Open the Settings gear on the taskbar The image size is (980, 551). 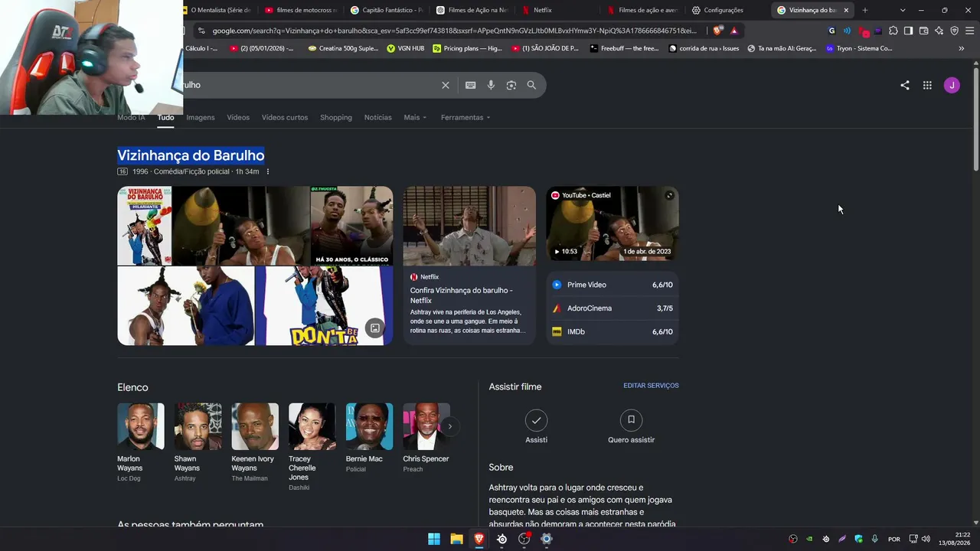547,539
